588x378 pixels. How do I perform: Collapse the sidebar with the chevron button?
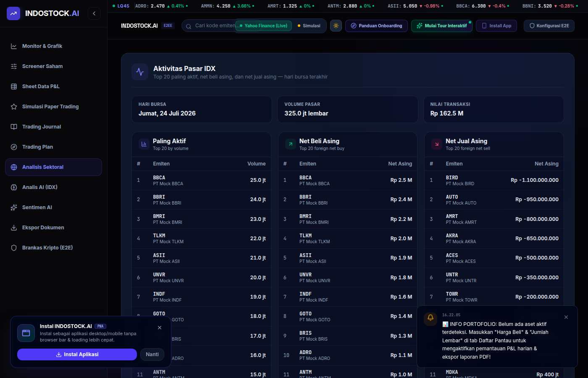tap(94, 13)
